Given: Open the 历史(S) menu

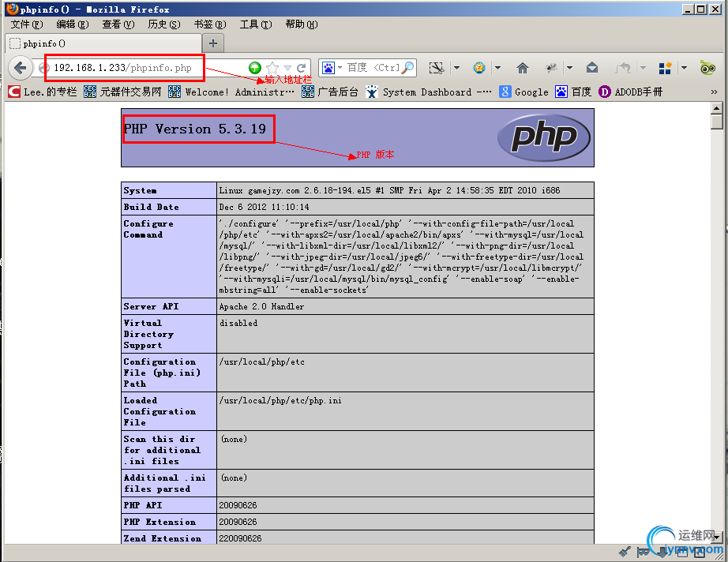Looking at the screenshot, I should point(164,24).
